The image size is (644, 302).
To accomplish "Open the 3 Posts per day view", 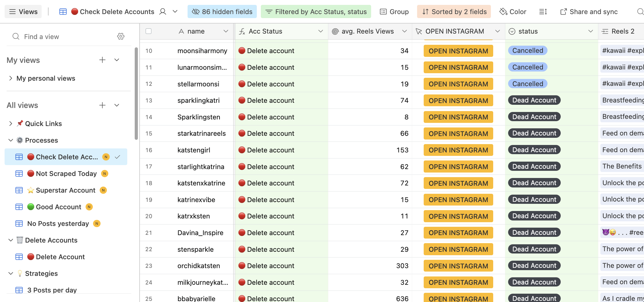I will tap(66, 290).
